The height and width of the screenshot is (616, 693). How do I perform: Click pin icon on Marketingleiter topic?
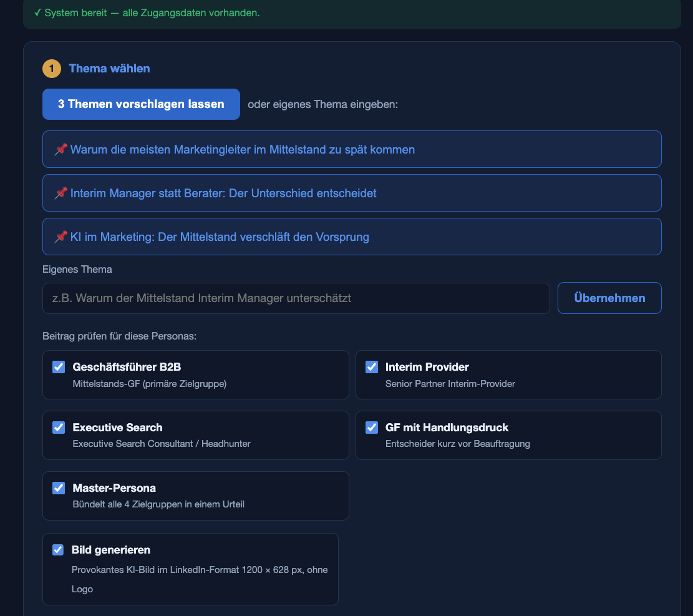pos(61,149)
